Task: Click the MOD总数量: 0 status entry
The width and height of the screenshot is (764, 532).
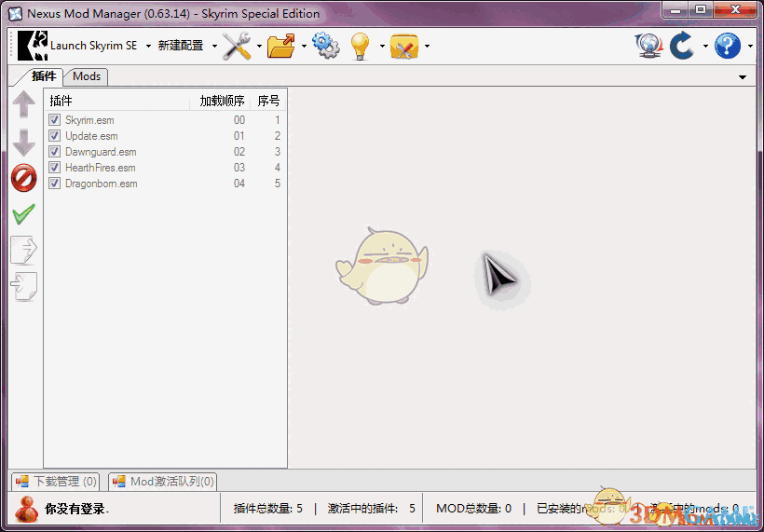Action: tap(473, 509)
